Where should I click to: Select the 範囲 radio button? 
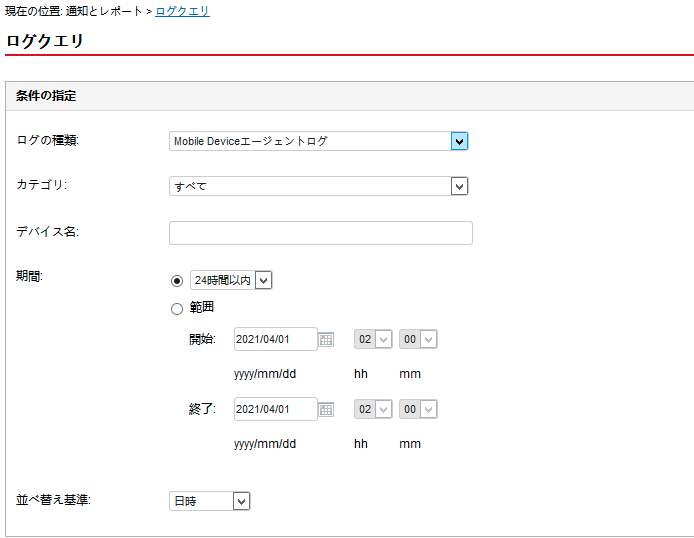click(177, 308)
